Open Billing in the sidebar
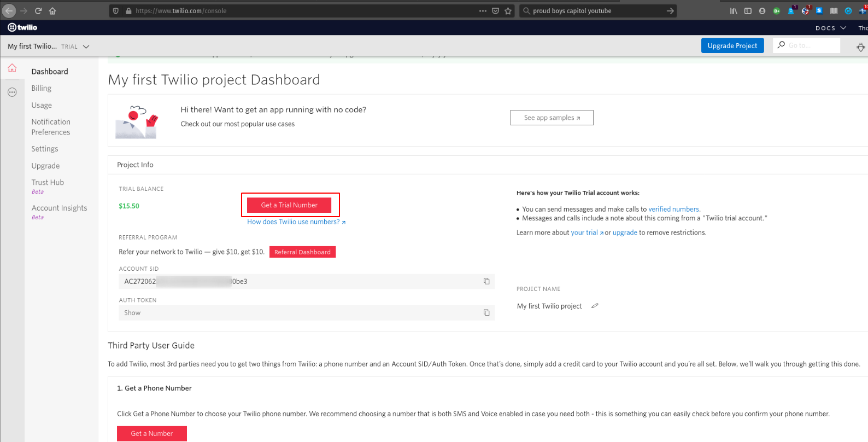The width and height of the screenshot is (868, 442). (x=41, y=88)
